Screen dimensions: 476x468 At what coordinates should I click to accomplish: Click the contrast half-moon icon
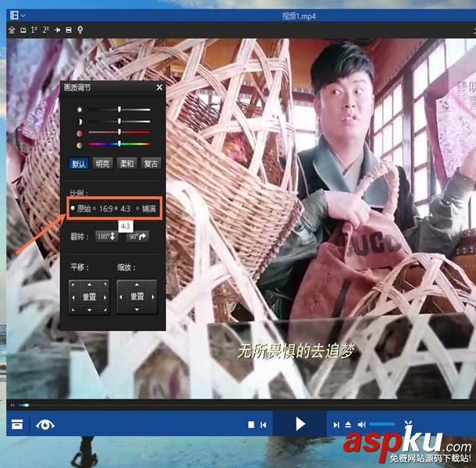pyautogui.click(x=80, y=122)
